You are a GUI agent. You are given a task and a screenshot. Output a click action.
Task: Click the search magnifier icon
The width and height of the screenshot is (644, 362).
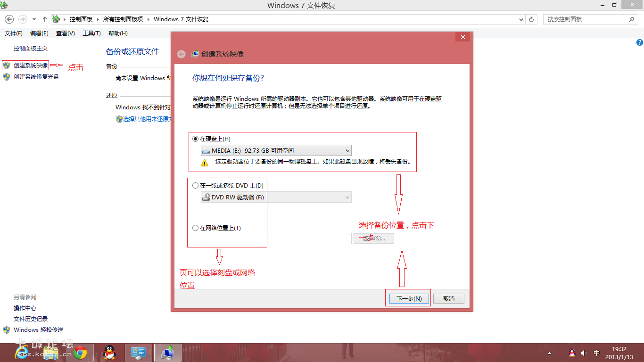click(x=632, y=19)
